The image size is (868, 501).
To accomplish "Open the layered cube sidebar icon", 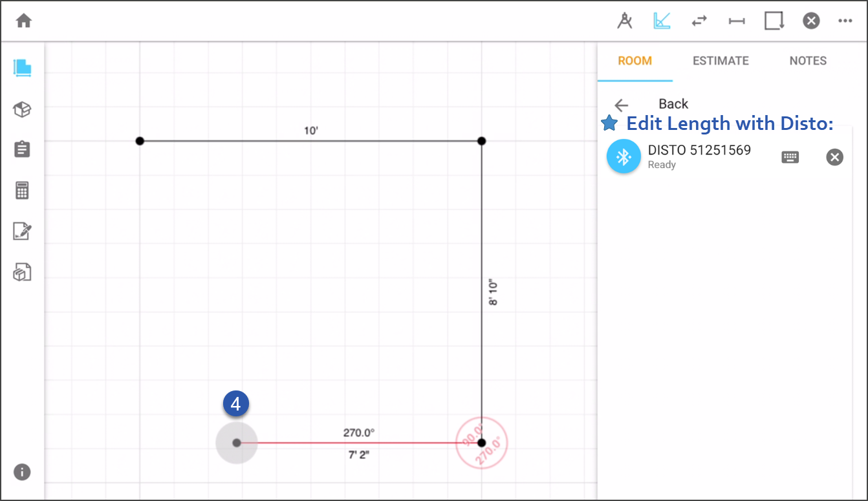I will pos(23,272).
